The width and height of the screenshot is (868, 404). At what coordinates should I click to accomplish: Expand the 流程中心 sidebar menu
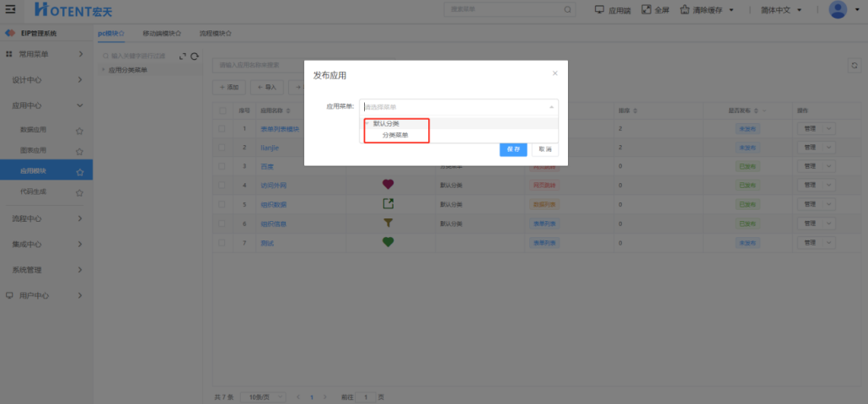click(x=46, y=218)
